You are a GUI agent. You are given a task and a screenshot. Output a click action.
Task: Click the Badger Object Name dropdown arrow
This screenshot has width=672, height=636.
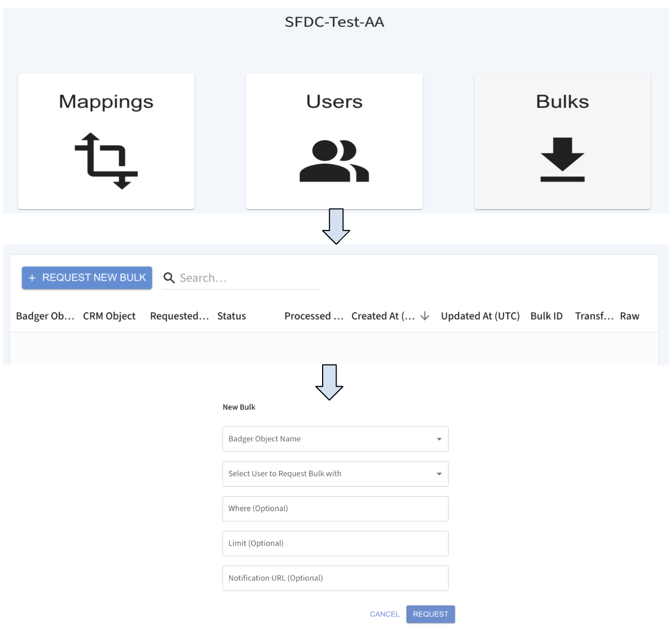pos(439,439)
